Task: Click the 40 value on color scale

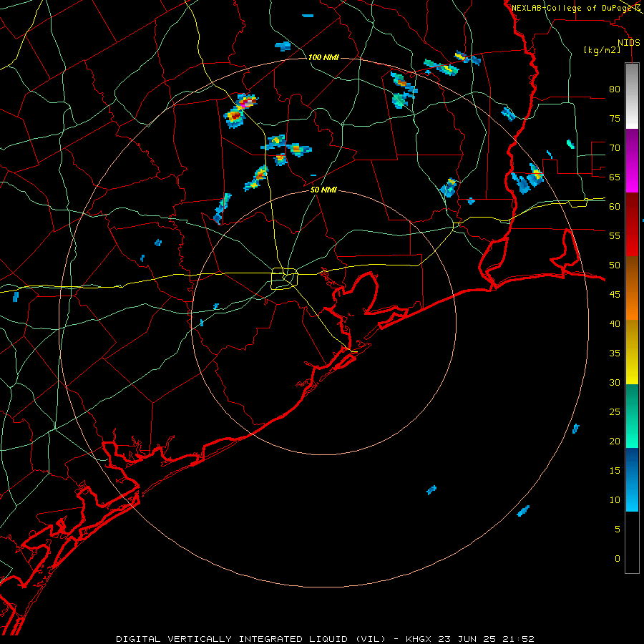Action: coord(615,323)
